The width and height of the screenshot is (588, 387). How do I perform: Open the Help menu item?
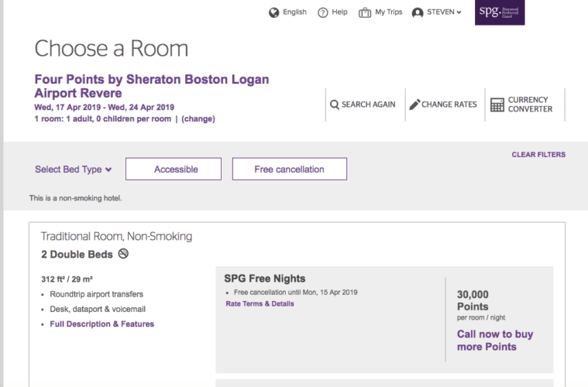click(x=339, y=12)
